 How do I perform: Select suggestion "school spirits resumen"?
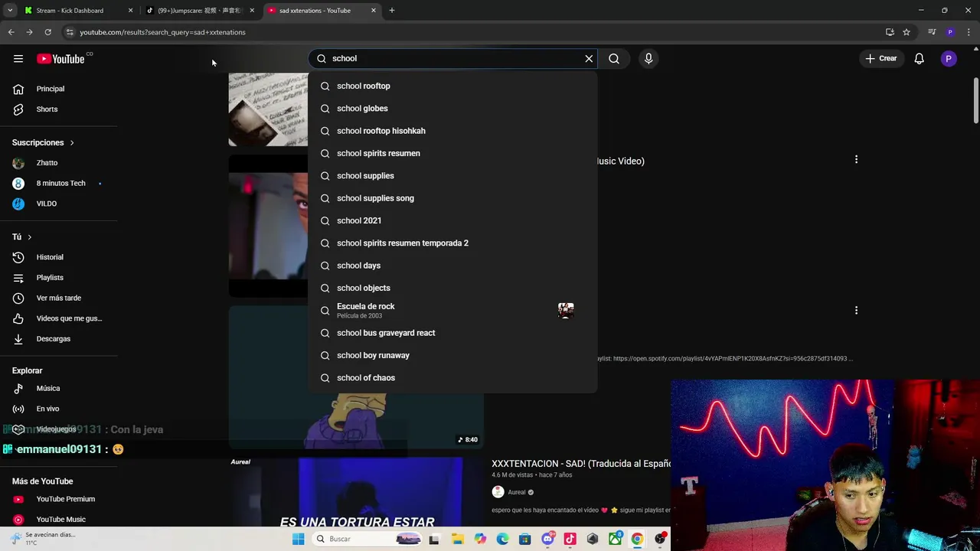452,153
